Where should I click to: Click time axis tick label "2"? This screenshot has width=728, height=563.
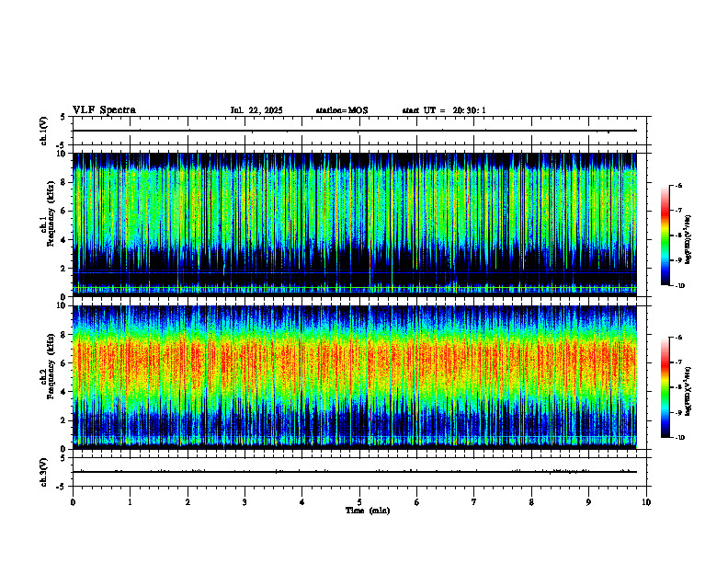click(188, 502)
